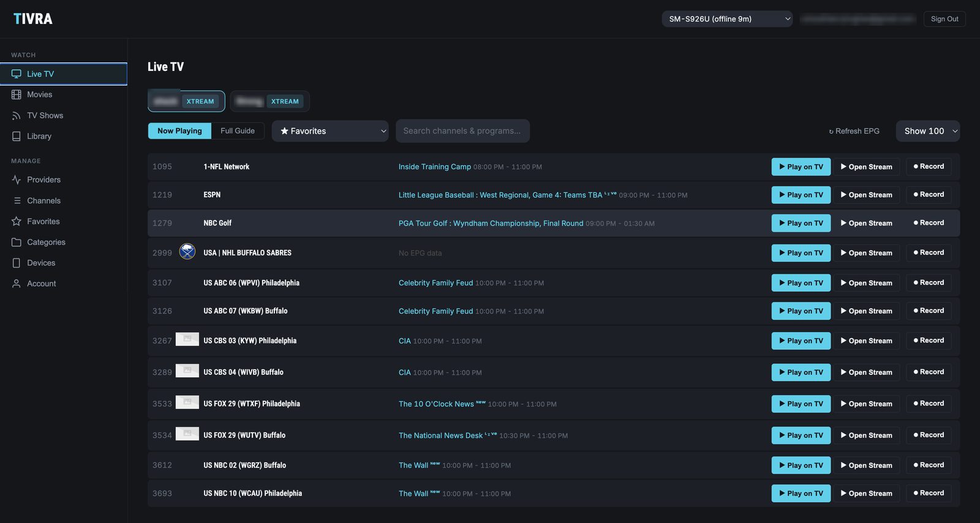Open Live TV in the sidebar
Image resolution: width=980 pixels, height=523 pixels.
pos(64,73)
